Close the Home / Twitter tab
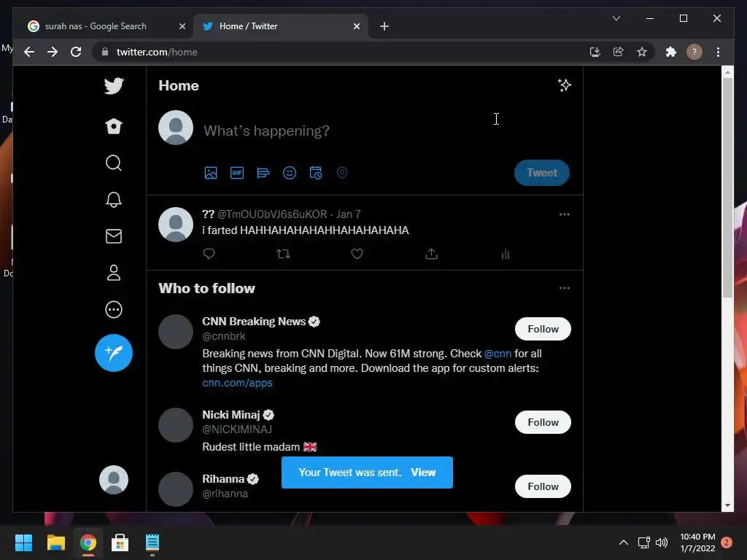The width and height of the screenshot is (747, 560). click(x=356, y=27)
